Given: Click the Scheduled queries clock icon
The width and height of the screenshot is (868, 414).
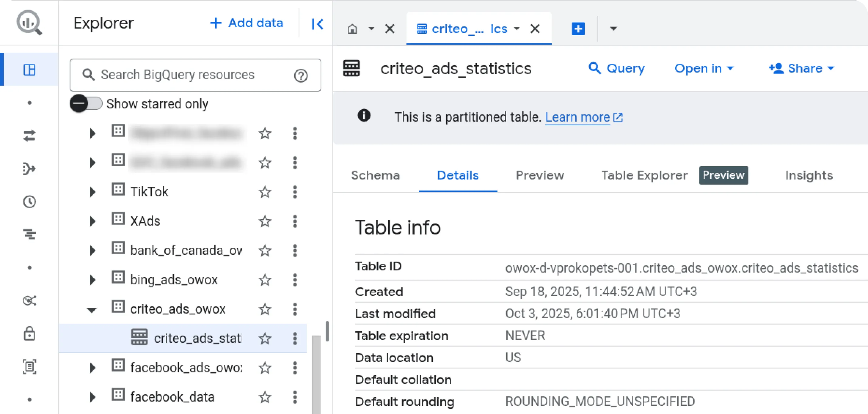Looking at the screenshot, I should (x=29, y=202).
